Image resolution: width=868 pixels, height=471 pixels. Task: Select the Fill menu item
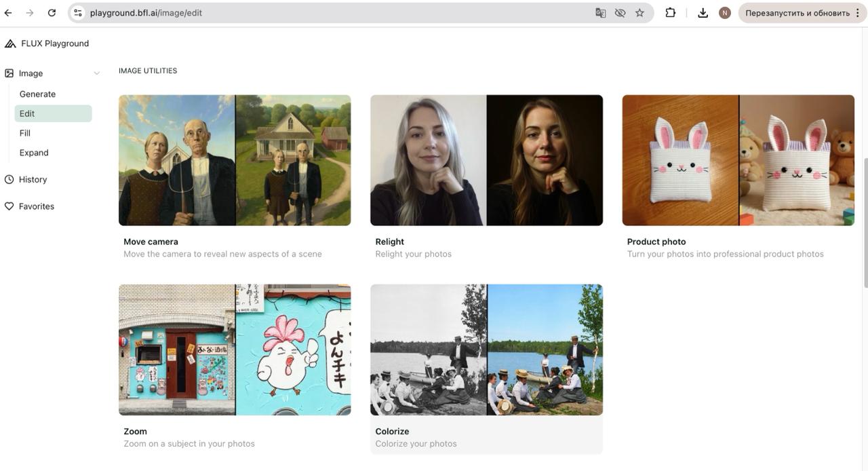(x=25, y=133)
